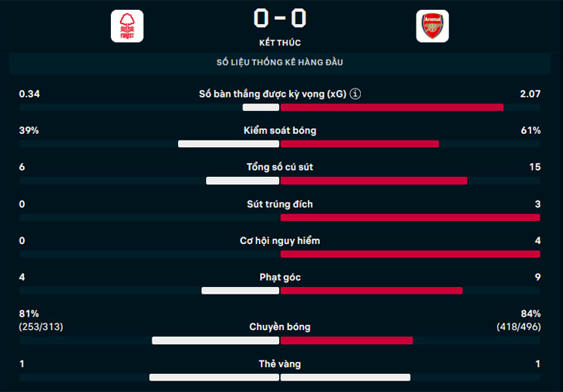Click Forest's 39% possession value

[29, 131]
